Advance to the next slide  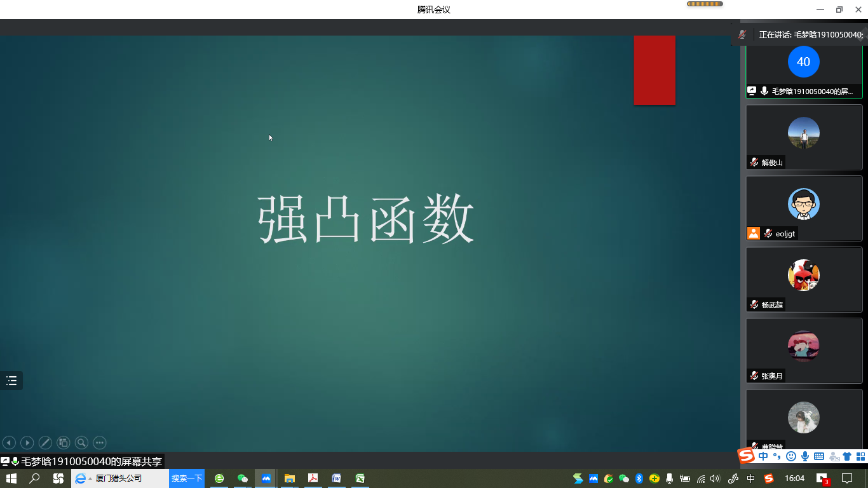[x=27, y=443]
